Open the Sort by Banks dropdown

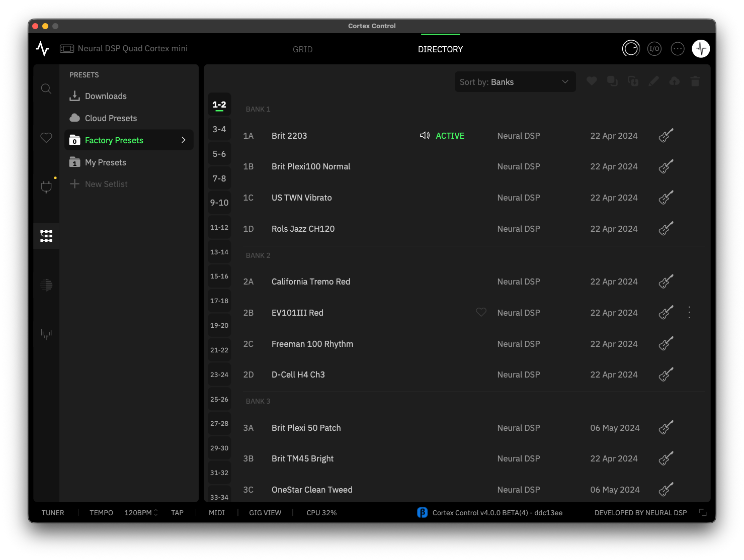click(515, 82)
